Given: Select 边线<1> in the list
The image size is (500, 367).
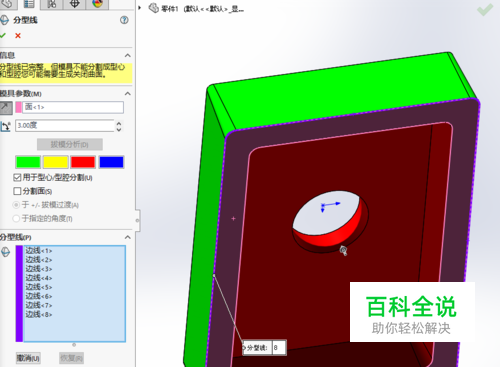Looking at the screenshot, I should click(x=39, y=251).
